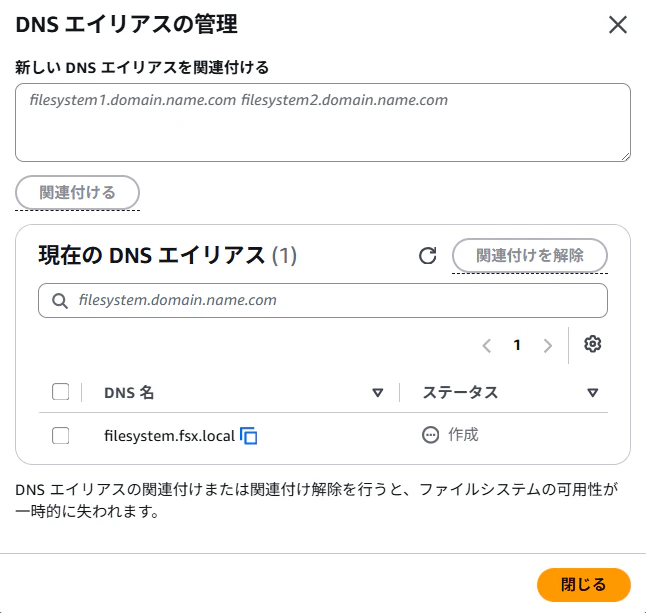The width and height of the screenshot is (646, 613).
Task: Click the ステータス column header
Action: (460, 393)
